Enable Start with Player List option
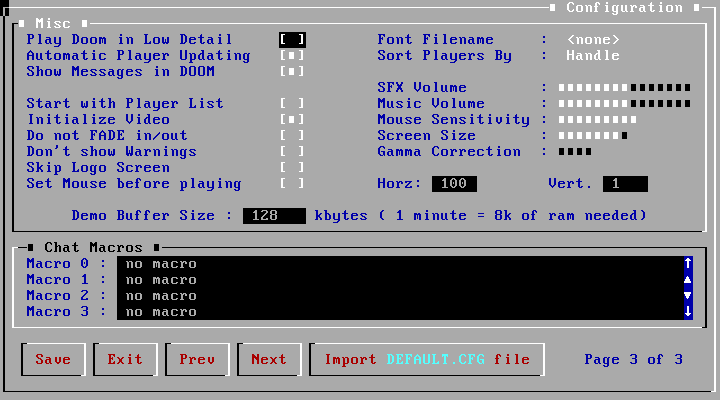The image size is (720, 400). [292, 104]
